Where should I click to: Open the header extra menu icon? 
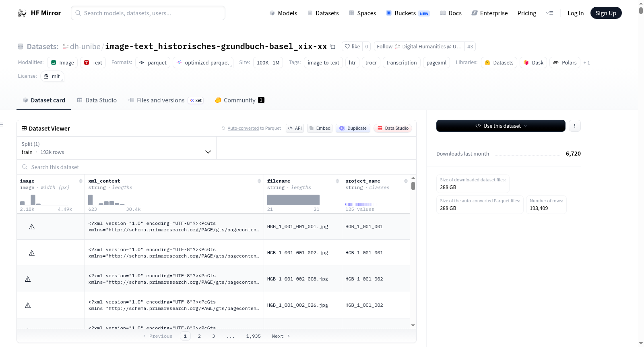[x=549, y=13]
